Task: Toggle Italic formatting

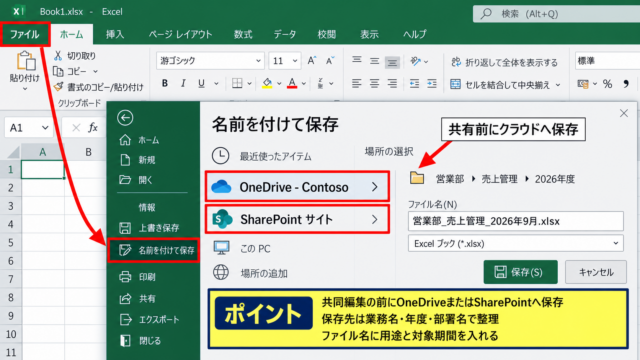Action: click(x=183, y=84)
